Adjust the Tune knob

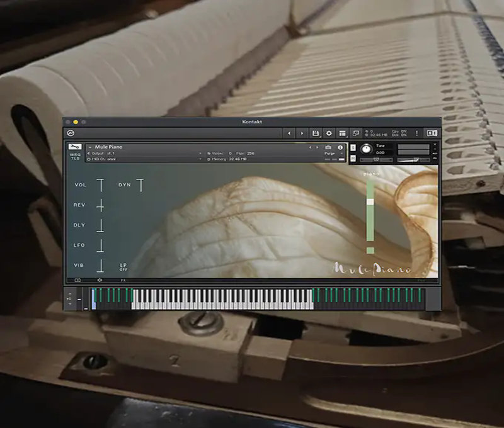coord(366,149)
